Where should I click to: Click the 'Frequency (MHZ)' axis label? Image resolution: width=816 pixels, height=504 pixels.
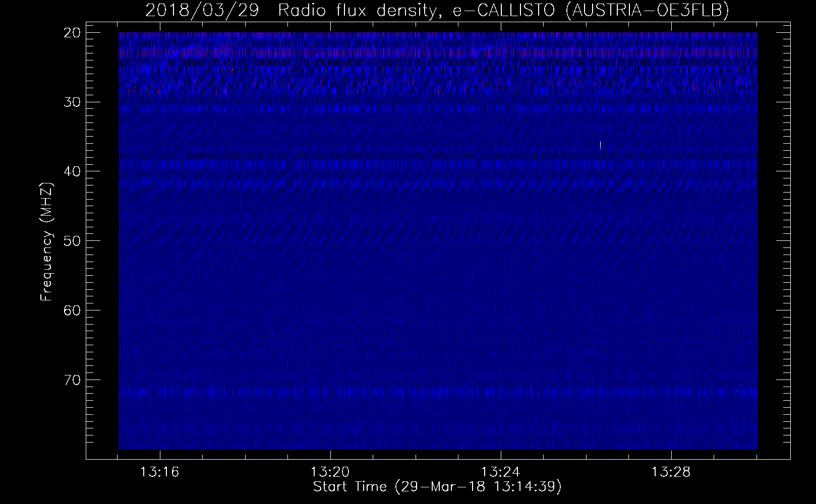(x=47, y=241)
